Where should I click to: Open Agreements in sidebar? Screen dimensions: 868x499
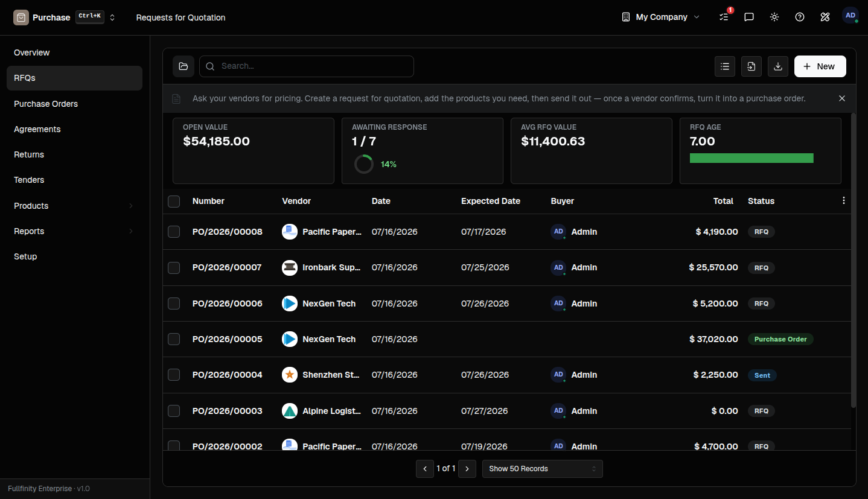pyautogui.click(x=74, y=129)
